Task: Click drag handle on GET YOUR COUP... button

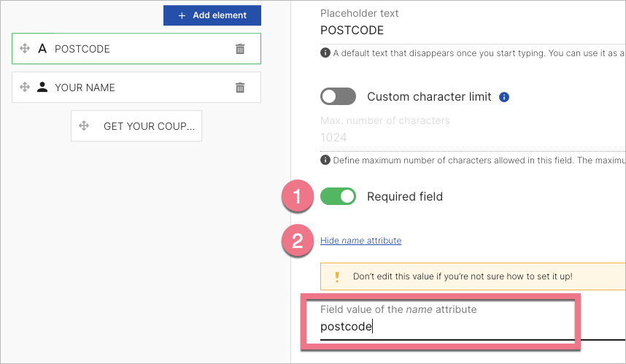Action: point(84,126)
